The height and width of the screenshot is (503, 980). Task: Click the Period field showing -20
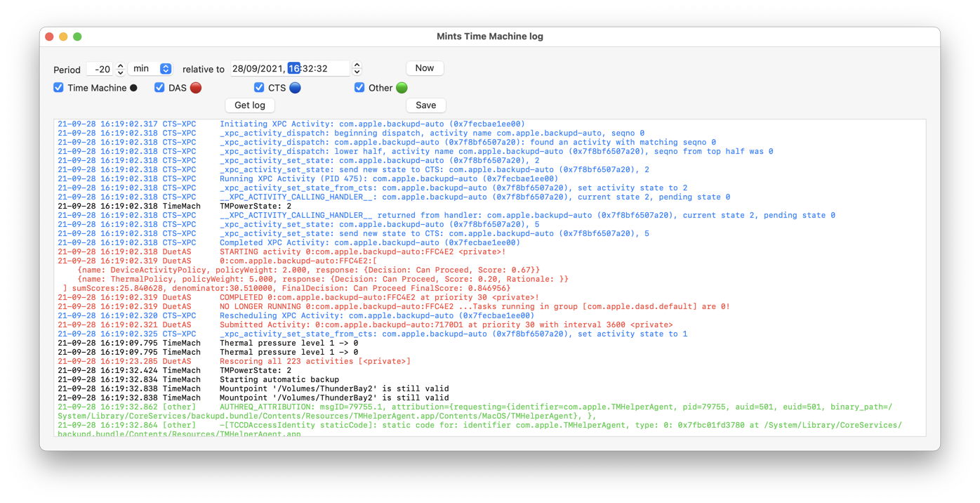pyautogui.click(x=99, y=69)
